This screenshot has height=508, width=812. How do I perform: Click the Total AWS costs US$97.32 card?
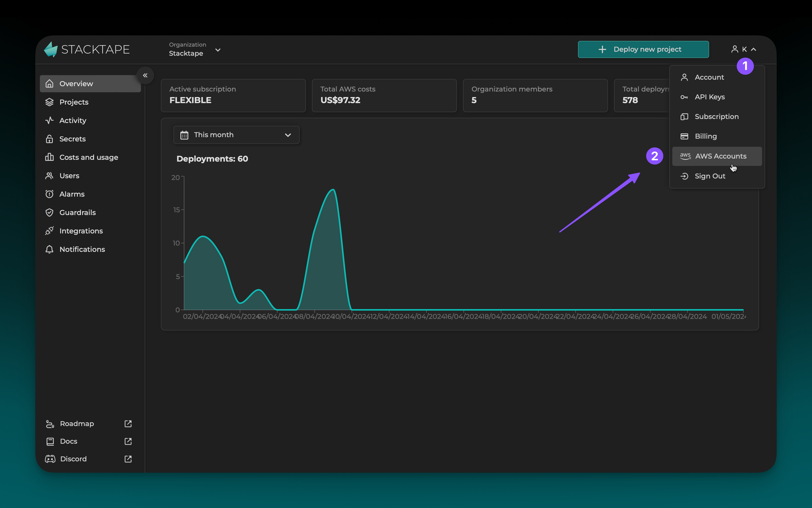384,95
